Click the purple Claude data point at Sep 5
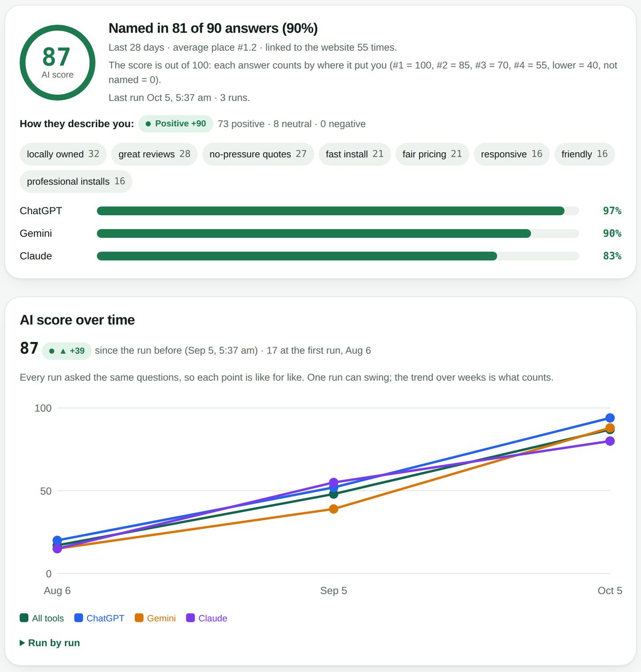Image resolution: width=641 pixels, height=672 pixels. point(334,482)
